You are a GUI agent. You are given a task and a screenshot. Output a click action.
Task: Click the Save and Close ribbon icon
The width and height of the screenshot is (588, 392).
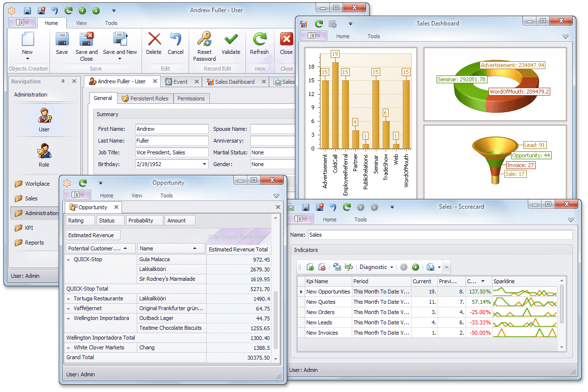[87, 40]
